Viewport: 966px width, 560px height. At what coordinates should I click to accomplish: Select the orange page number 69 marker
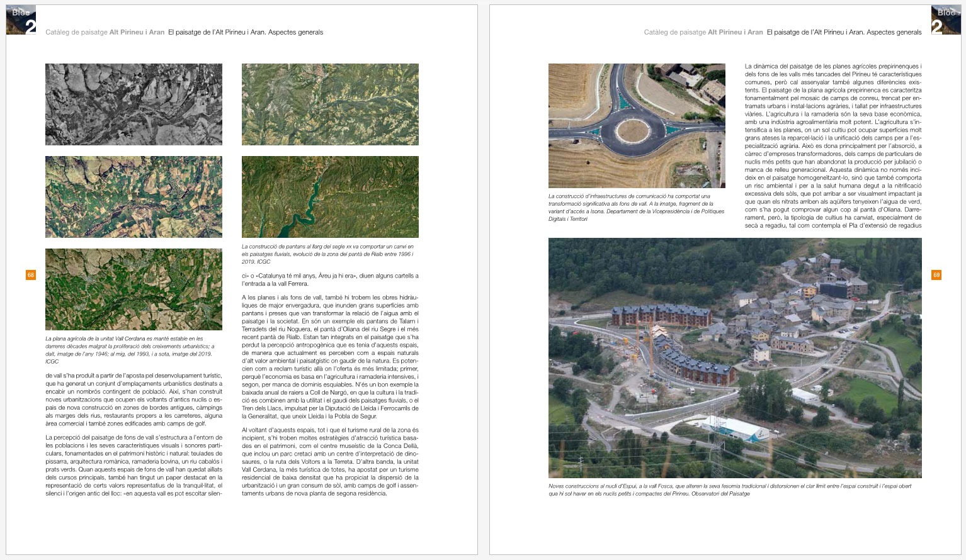(936, 275)
